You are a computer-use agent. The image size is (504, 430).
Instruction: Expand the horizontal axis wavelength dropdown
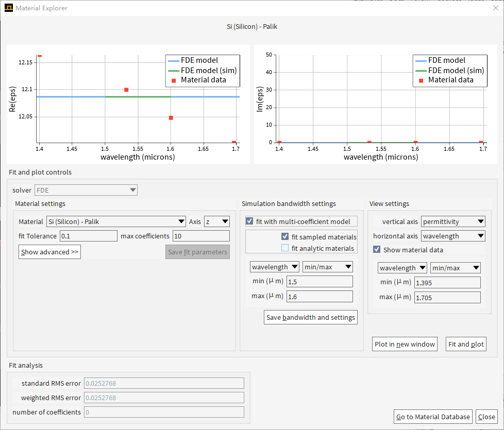click(453, 236)
